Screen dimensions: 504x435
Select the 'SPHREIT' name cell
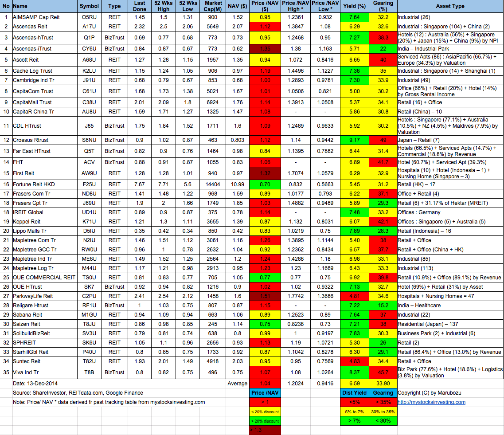[x=45, y=343]
